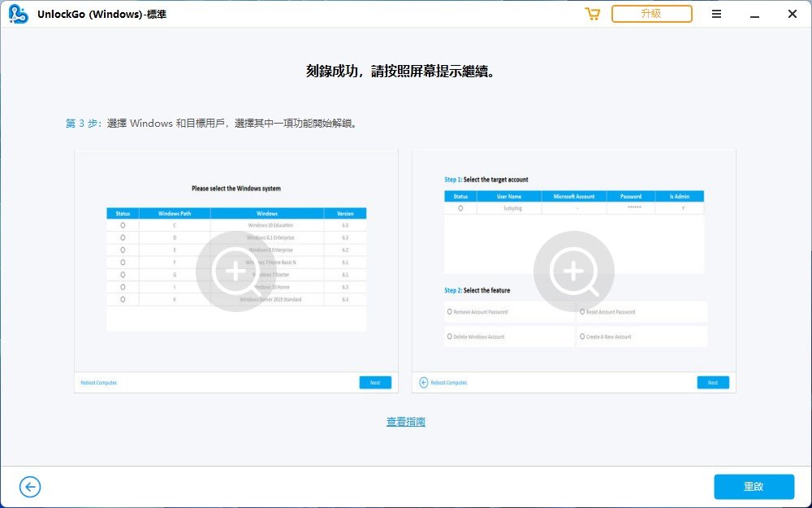This screenshot has width=812, height=508.
Task: Click the 刻錄成功 heading text
Action: point(401,71)
